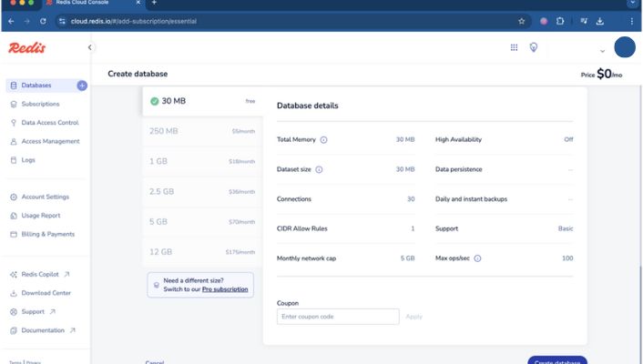
Task: Expand the account dropdown arrow near avatar
Action: point(602,51)
